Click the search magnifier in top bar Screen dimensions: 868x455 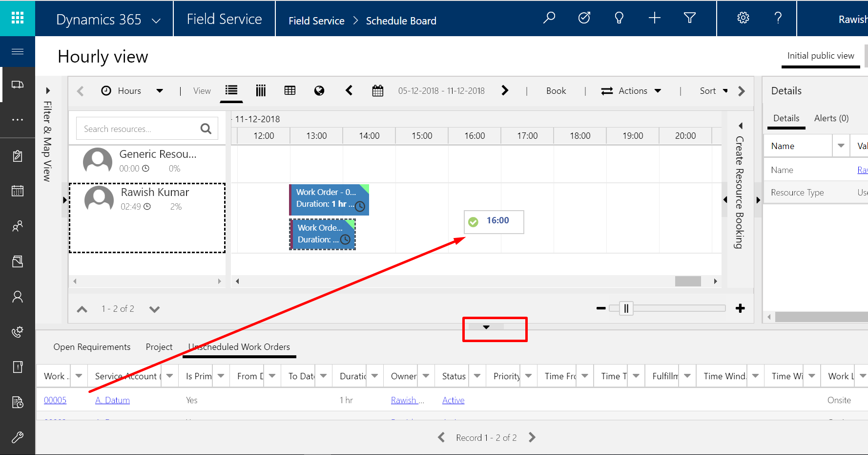tap(549, 18)
